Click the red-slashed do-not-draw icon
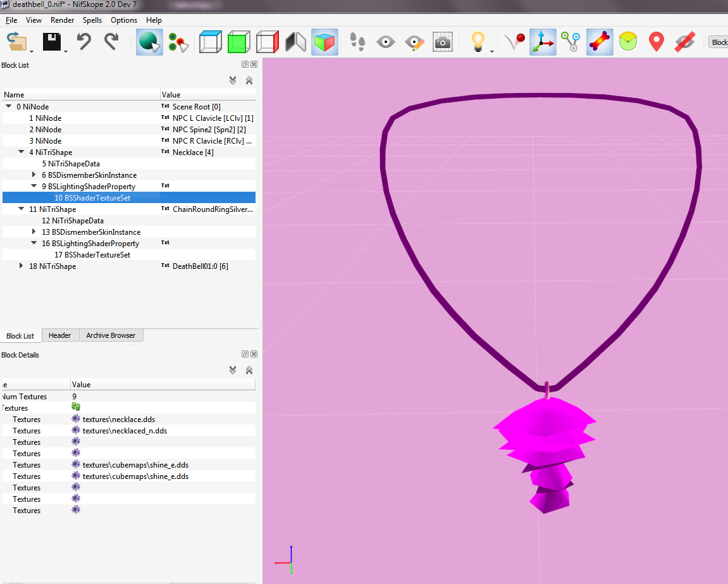Viewport: 728px width, 584px height. (x=685, y=42)
